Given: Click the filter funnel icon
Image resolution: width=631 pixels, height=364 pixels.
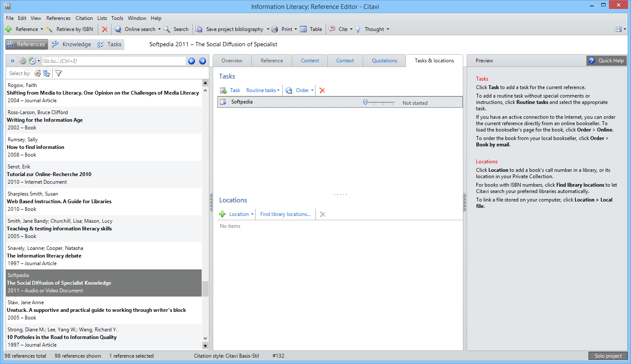Looking at the screenshot, I should 59,73.
